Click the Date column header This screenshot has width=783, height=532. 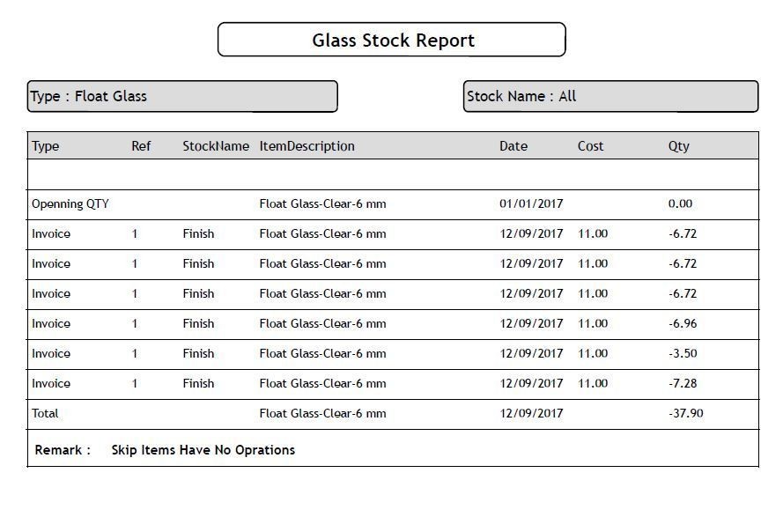click(513, 146)
